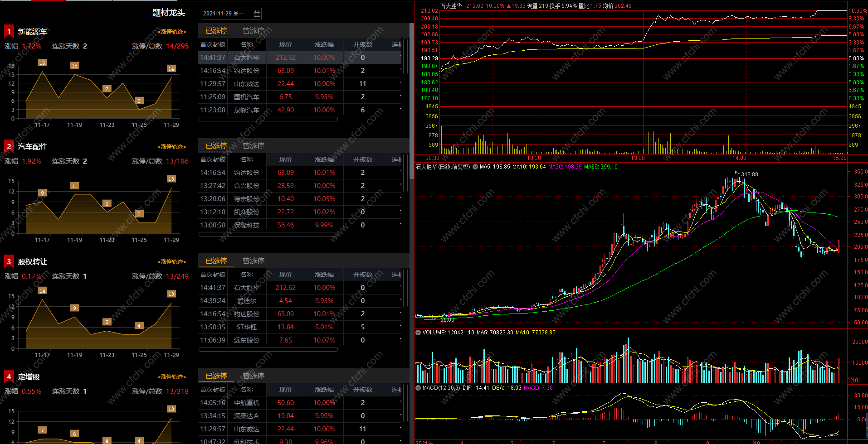Screen dimensions: 868x444
Task: Open 涨停轨迹 link for 汽车配件
Action: pyautogui.click(x=172, y=147)
